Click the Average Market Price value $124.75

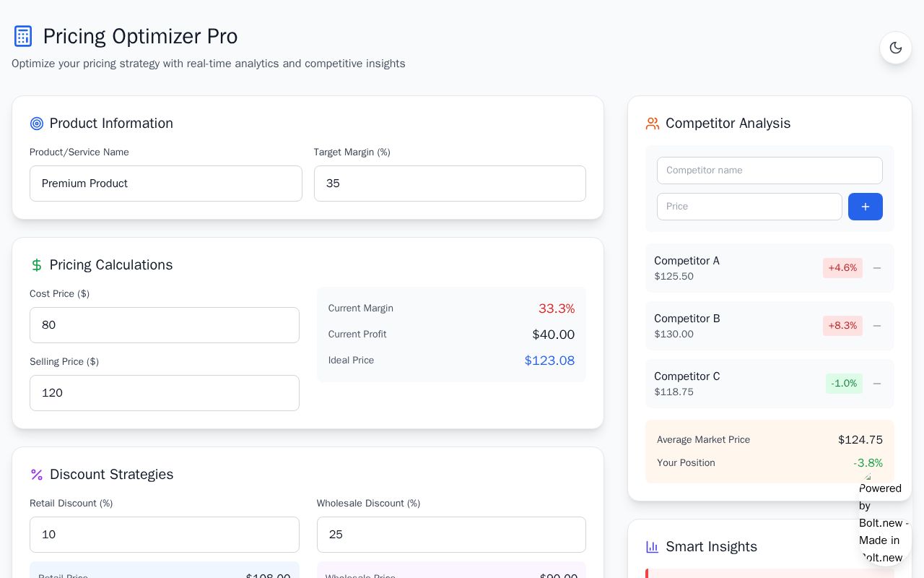(x=860, y=440)
